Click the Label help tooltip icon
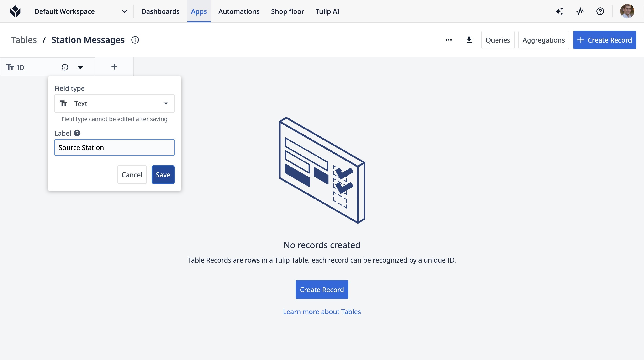Screen dimensions: 644x360 77,133
